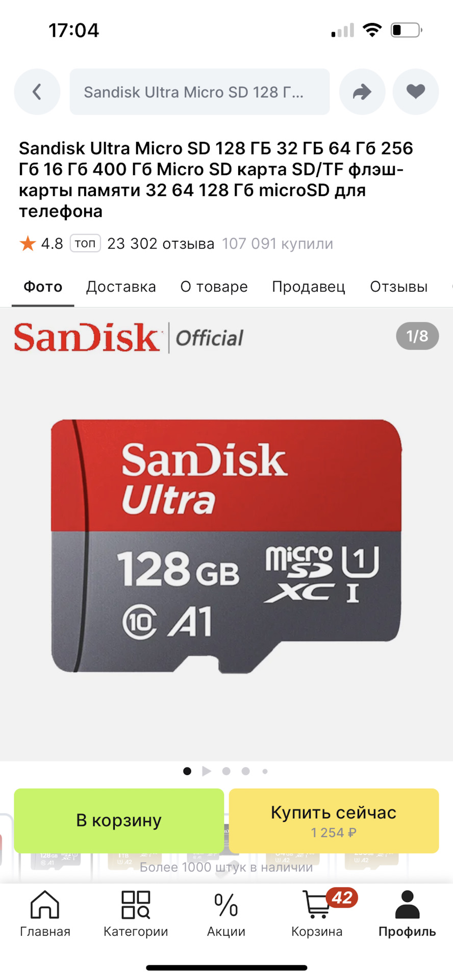Go to the Отзывы tab
Image resolution: width=453 pixels, height=980 pixels.
399,287
